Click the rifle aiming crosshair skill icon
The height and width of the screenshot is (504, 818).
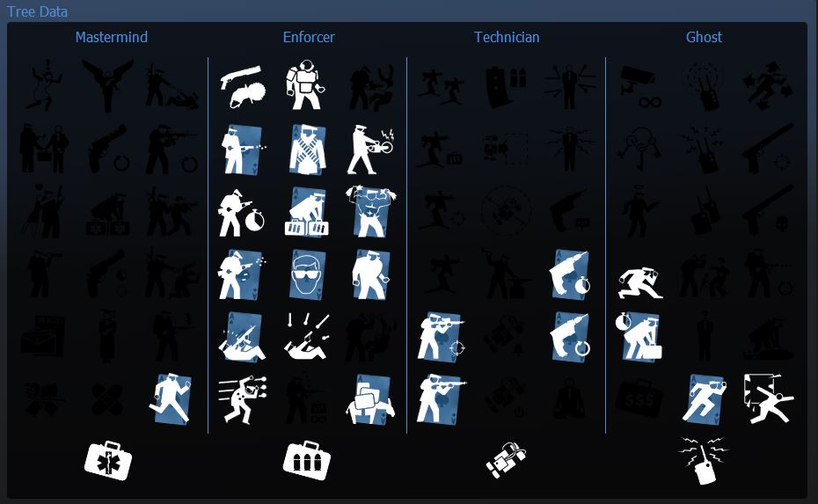[x=441, y=338]
